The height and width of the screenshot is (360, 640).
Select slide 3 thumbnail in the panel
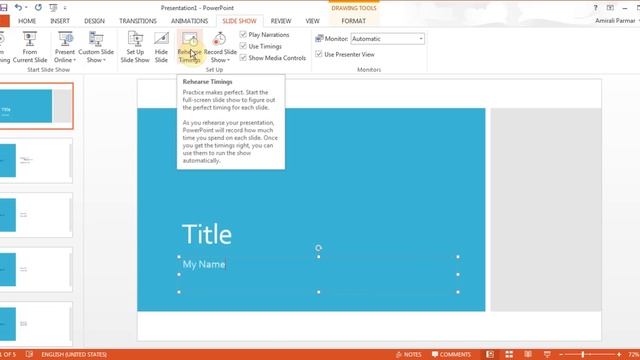click(36, 215)
